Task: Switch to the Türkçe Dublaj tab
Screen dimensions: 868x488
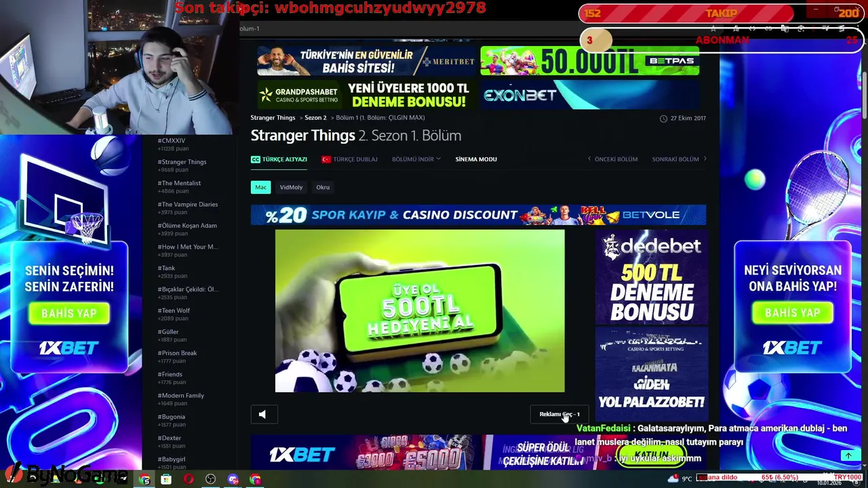Action: pyautogui.click(x=349, y=159)
